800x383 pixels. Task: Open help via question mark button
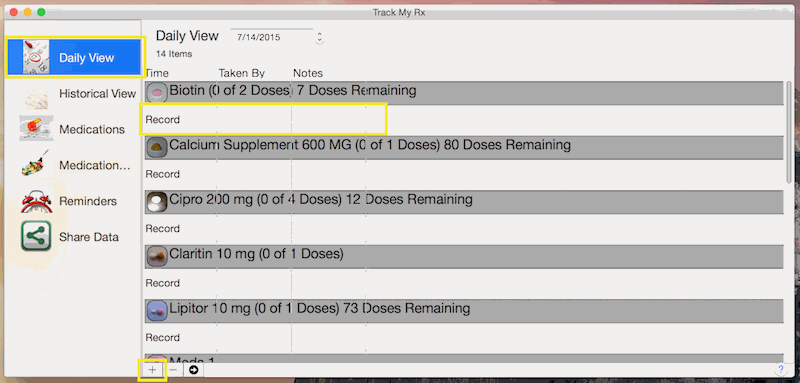pyautogui.click(x=781, y=369)
